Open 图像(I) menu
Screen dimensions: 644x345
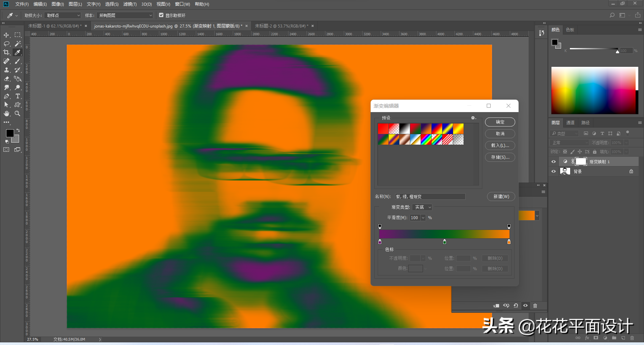(58, 4)
